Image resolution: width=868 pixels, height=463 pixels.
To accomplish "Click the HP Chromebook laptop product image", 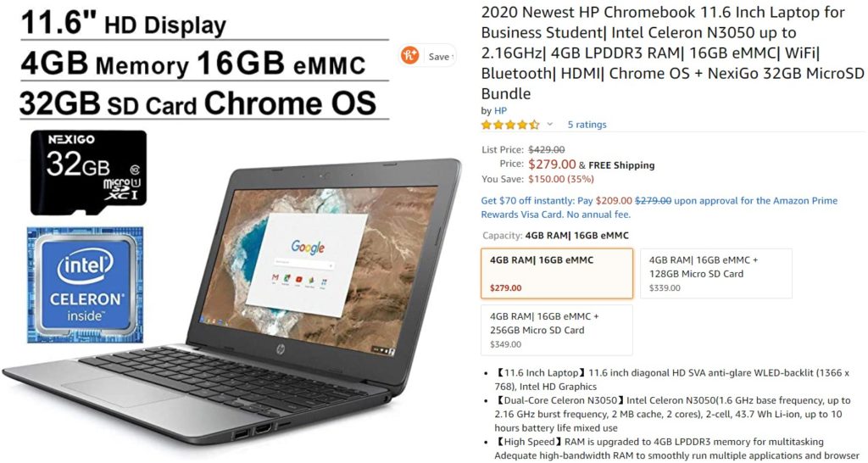I will [x=232, y=302].
